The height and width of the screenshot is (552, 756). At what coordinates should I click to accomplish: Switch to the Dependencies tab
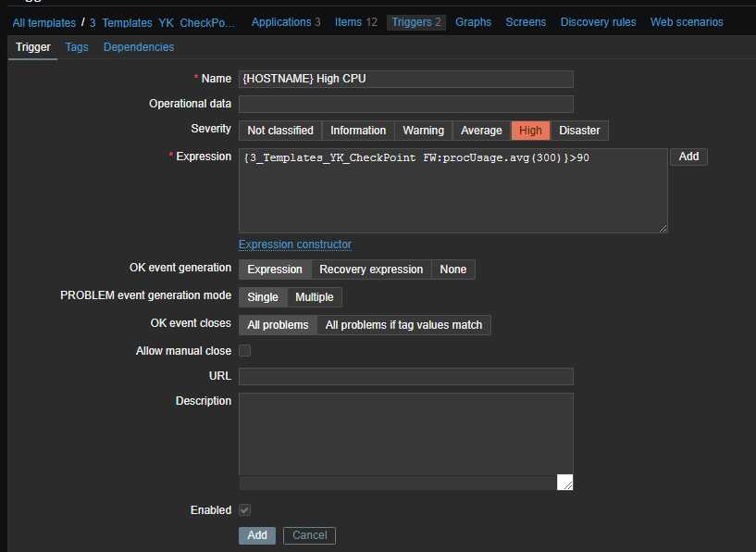(139, 47)
